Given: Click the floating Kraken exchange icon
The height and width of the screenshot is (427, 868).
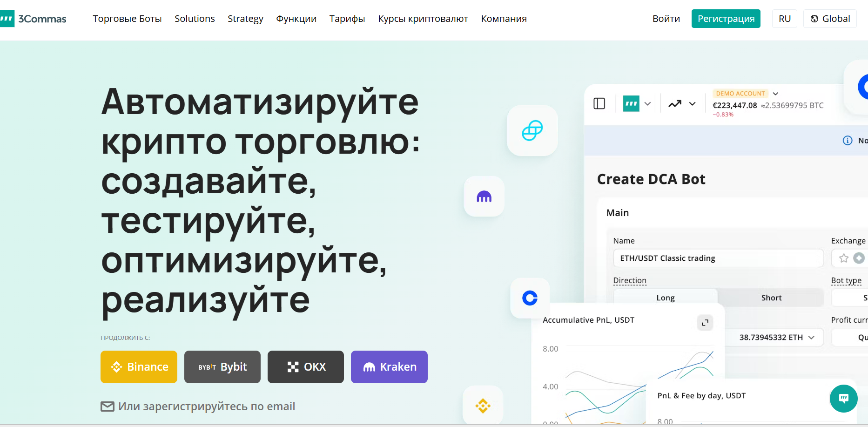Looking at the screenshot, I should coord(484,197).
